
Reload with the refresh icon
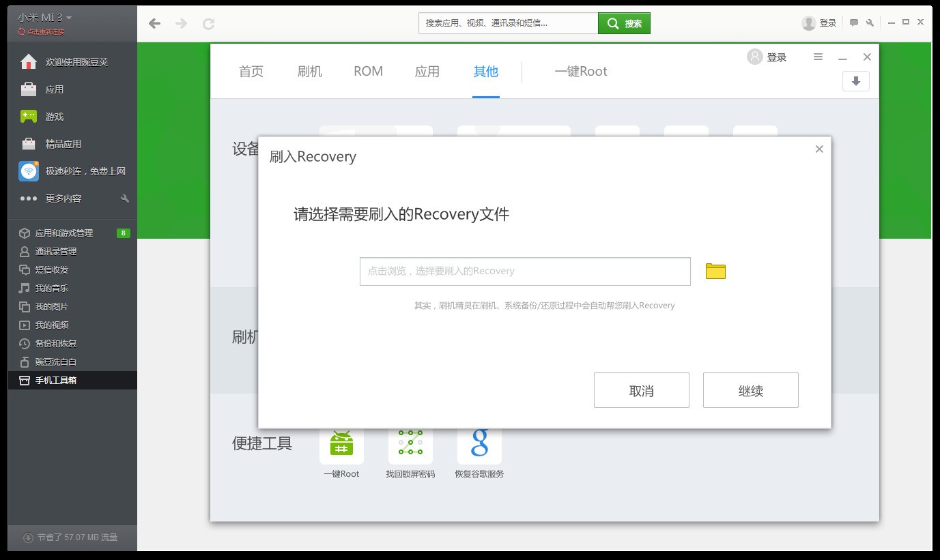(209, 24)
